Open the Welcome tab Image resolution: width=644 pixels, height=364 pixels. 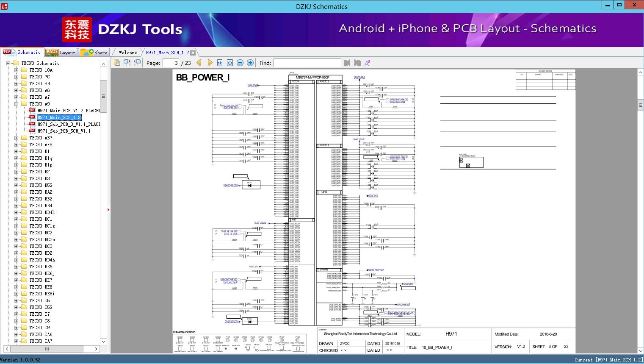(128, 53)
